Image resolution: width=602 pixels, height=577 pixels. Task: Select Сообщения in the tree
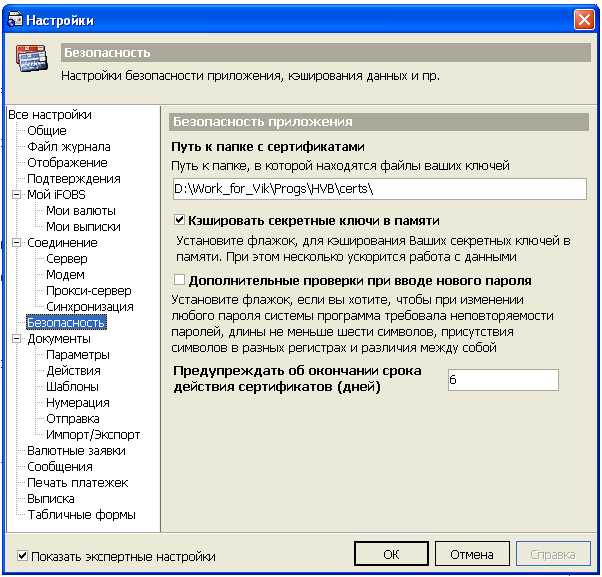click(x=60, y=466)
